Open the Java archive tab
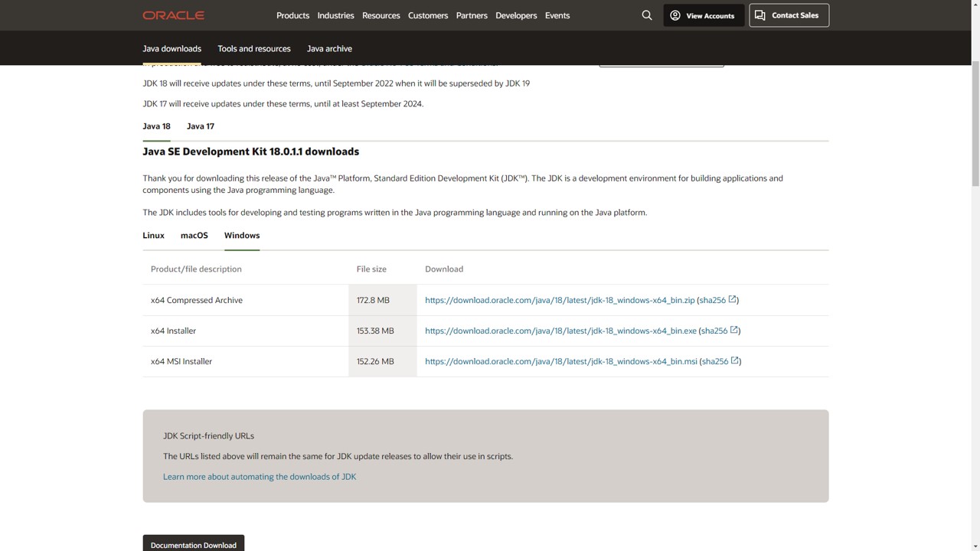Screen dimensions: 980x551 [329, 48]
